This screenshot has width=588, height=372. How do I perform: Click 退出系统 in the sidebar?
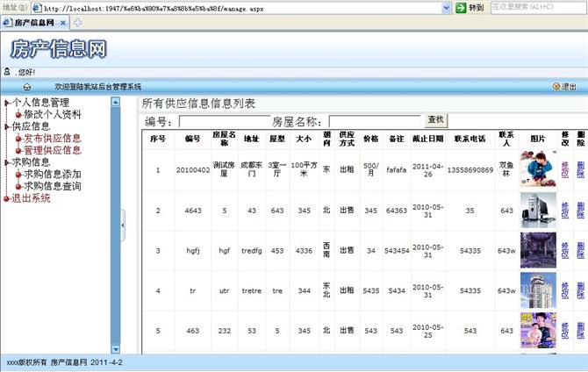pos(31,198)
